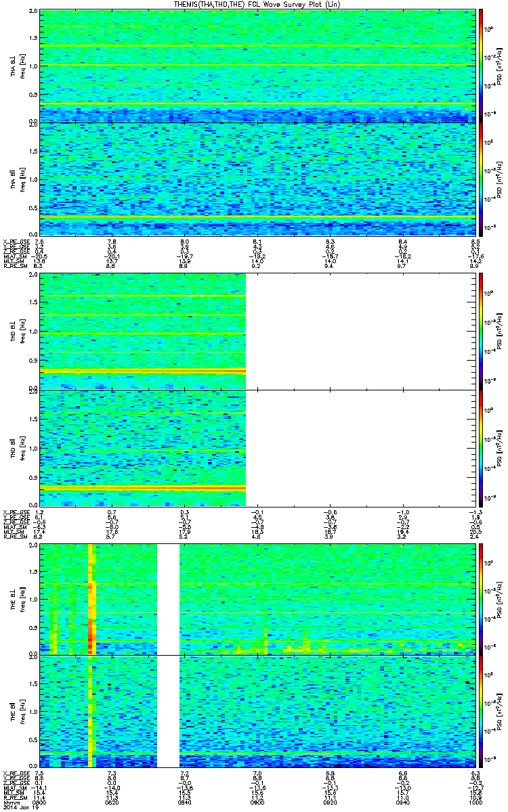The width and height of the screenshot is (508, 812).
Task: Click the THE B-perpendicular PSD color bar
Action: coord(482,600)
